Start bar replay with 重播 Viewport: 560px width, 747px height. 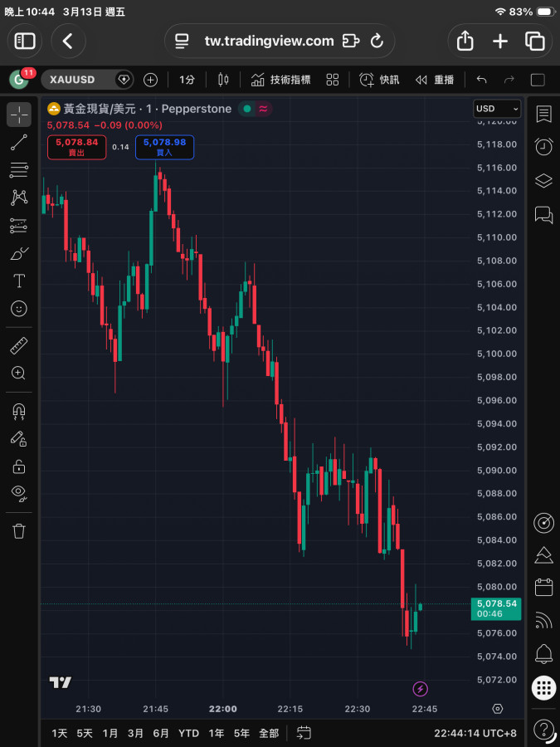(434, 80)
